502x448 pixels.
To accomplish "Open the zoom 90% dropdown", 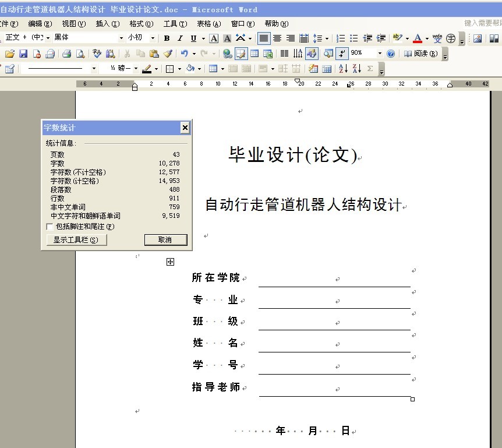I will click(380, 54).
